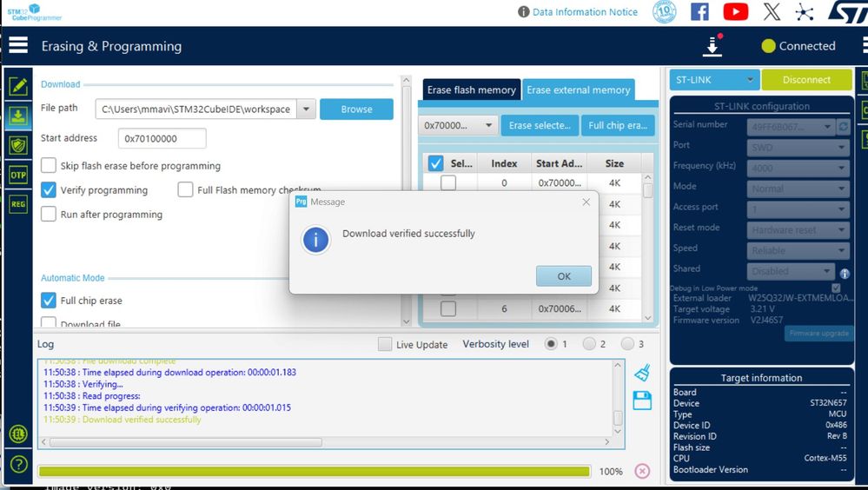Uncheck Full chip erase in Automatic Mode

(x=49, y=300)
